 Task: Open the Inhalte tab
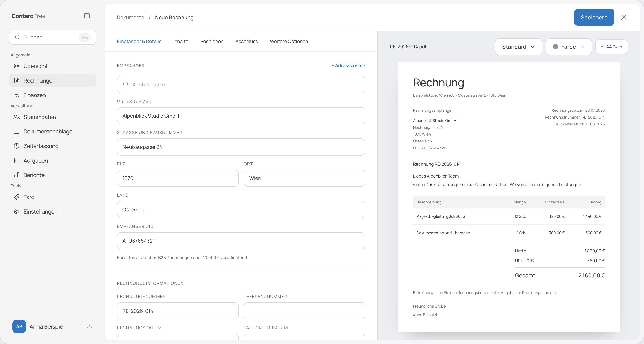(181, 41)
